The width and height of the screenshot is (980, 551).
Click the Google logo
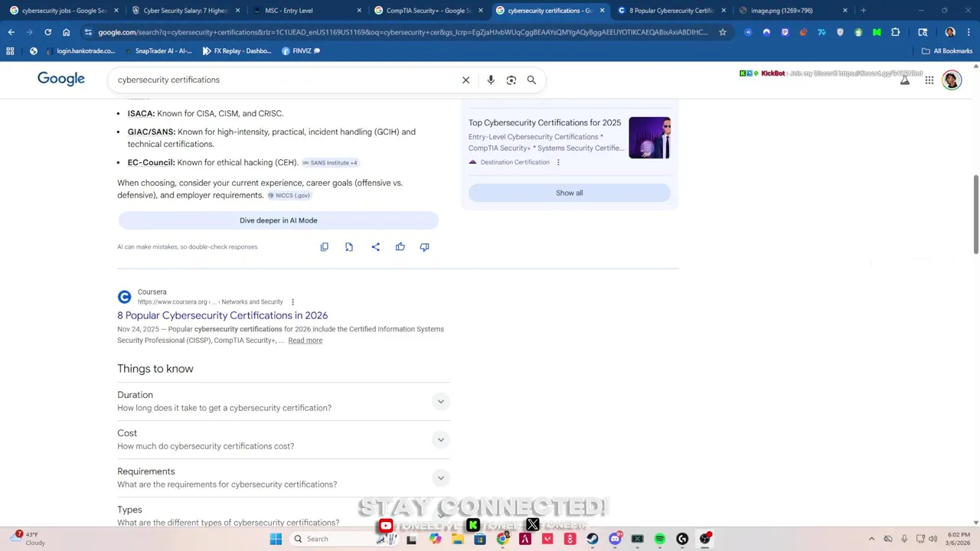[x=61, y=79]
